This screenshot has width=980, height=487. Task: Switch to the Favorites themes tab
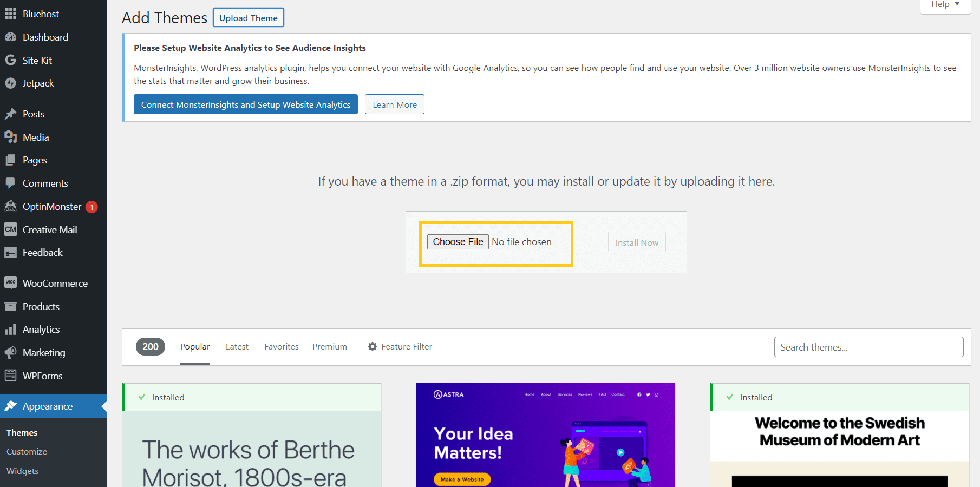(x=282, y=347)
